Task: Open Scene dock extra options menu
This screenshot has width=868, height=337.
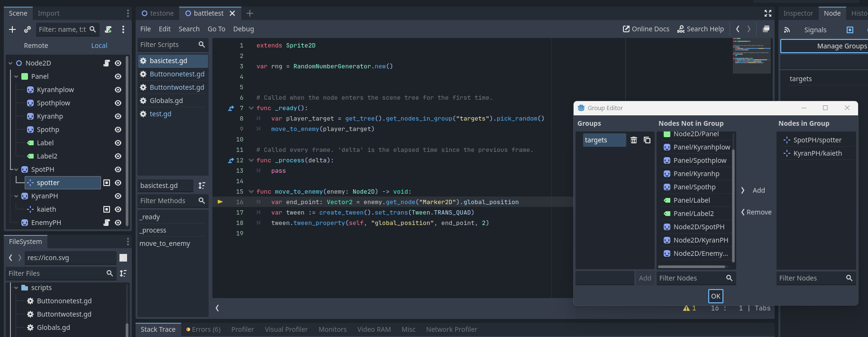Action: click(x=123, y=29)
